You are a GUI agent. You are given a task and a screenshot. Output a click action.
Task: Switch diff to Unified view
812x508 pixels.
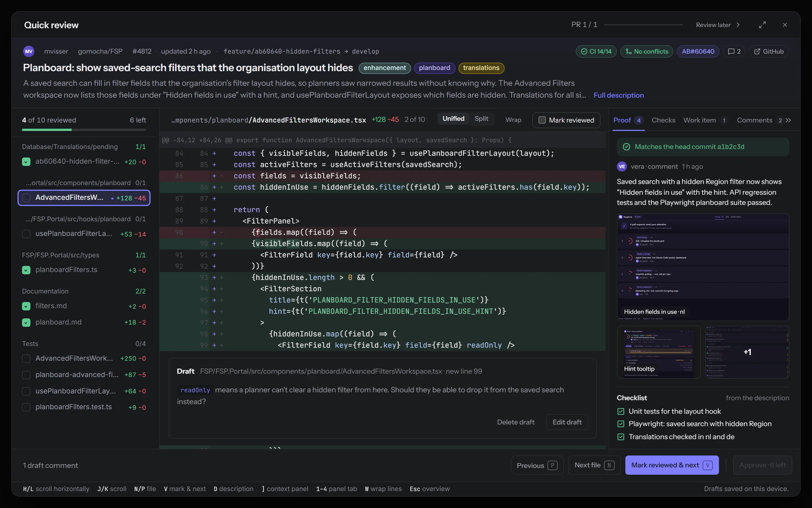tap(453, 119)
